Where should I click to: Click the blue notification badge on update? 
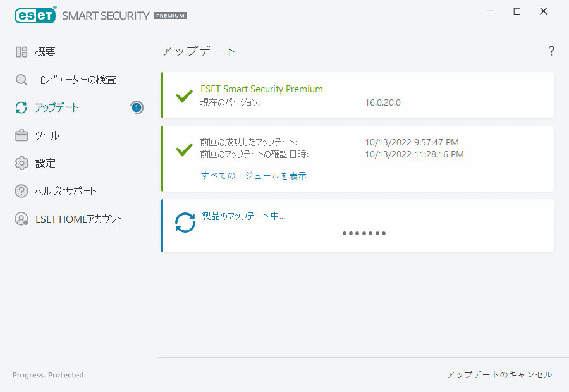[x=137, y=107]
